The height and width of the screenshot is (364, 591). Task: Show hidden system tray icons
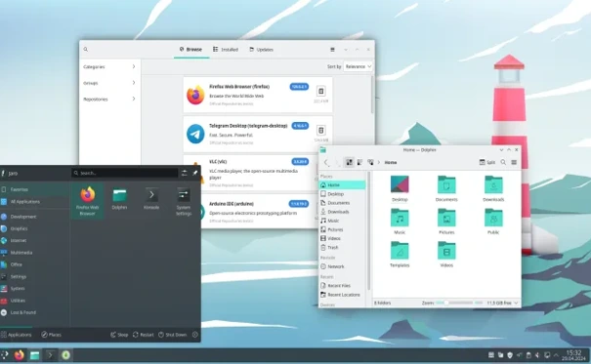556,355
